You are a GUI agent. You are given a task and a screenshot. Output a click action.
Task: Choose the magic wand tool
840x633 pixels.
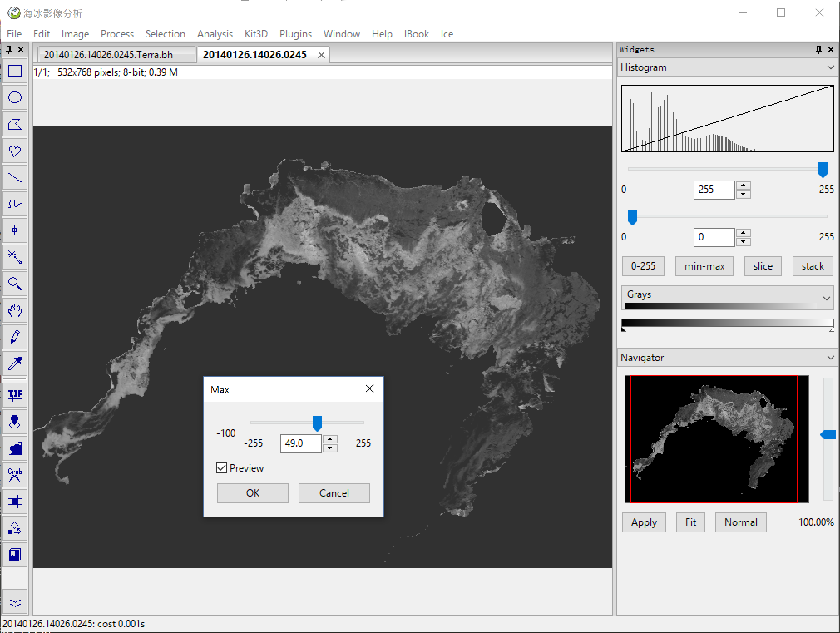(15, 257)
